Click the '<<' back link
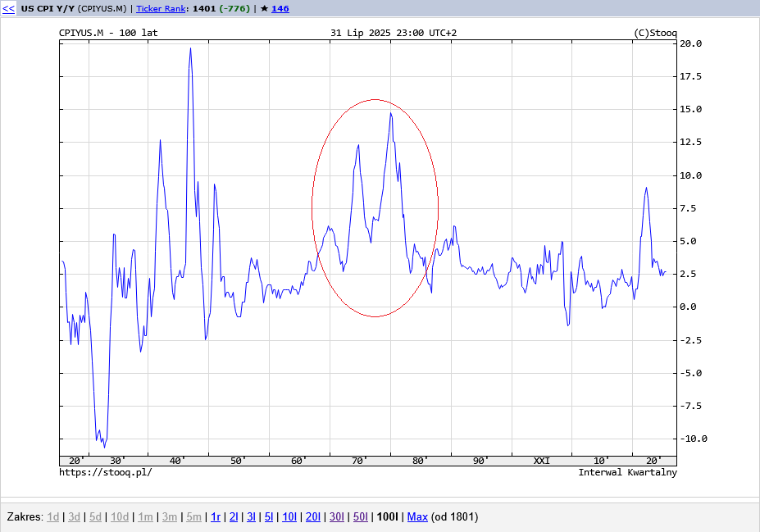The image size is (760, 532). (9, 9)
